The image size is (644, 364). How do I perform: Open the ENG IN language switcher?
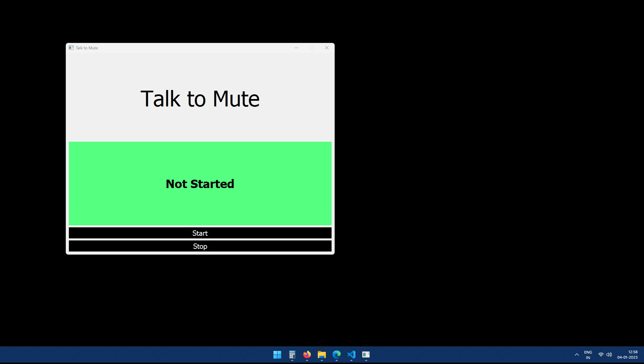[588, 355]
